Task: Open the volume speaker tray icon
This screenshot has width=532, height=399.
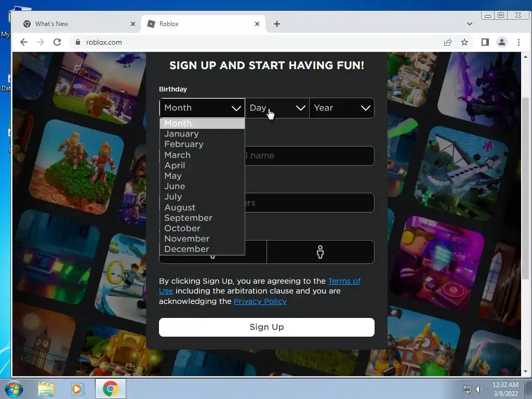Action: point(479,390)
